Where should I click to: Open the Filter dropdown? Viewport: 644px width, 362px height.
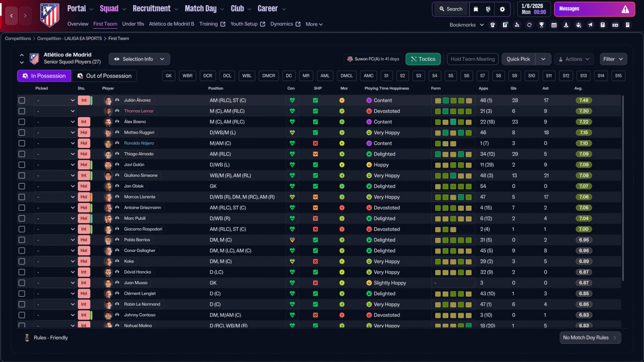tap(613, 59)
